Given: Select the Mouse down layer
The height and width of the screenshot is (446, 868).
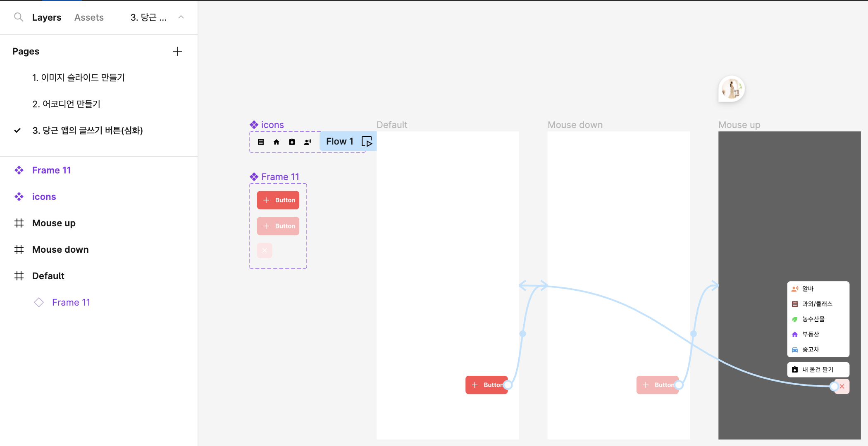Looking at the screenshot, I should pyautogui.click(x=60, y=249).
